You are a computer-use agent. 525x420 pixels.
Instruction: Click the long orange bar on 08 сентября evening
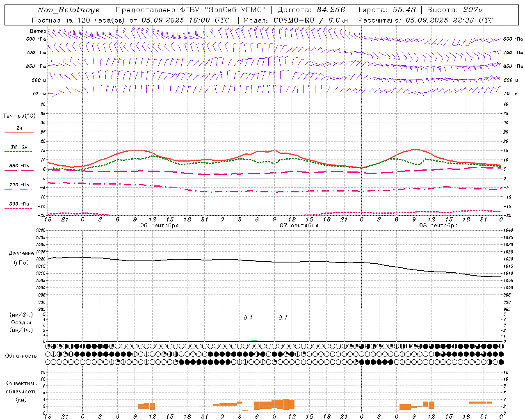click(481, 402)
